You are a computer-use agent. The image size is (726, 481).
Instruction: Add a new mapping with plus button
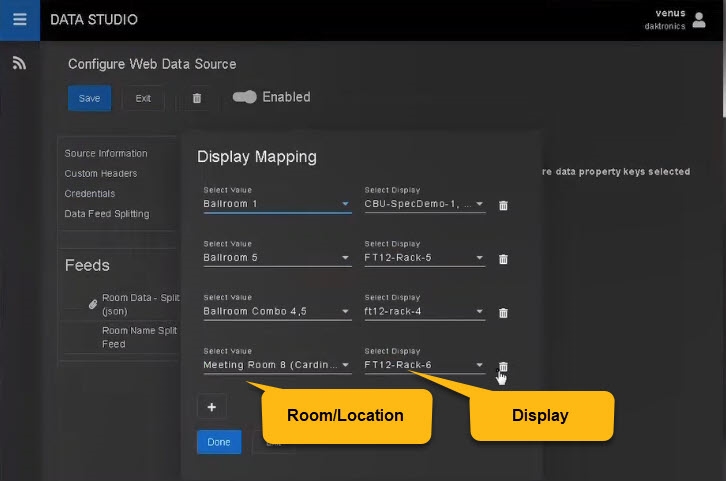coord(211,407)
